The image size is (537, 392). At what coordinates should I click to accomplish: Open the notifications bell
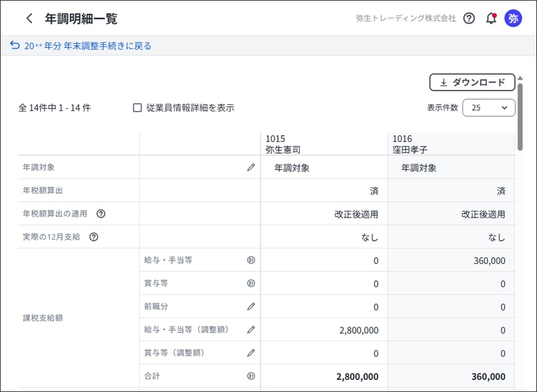pyautogui.click(x=491, y=18)
